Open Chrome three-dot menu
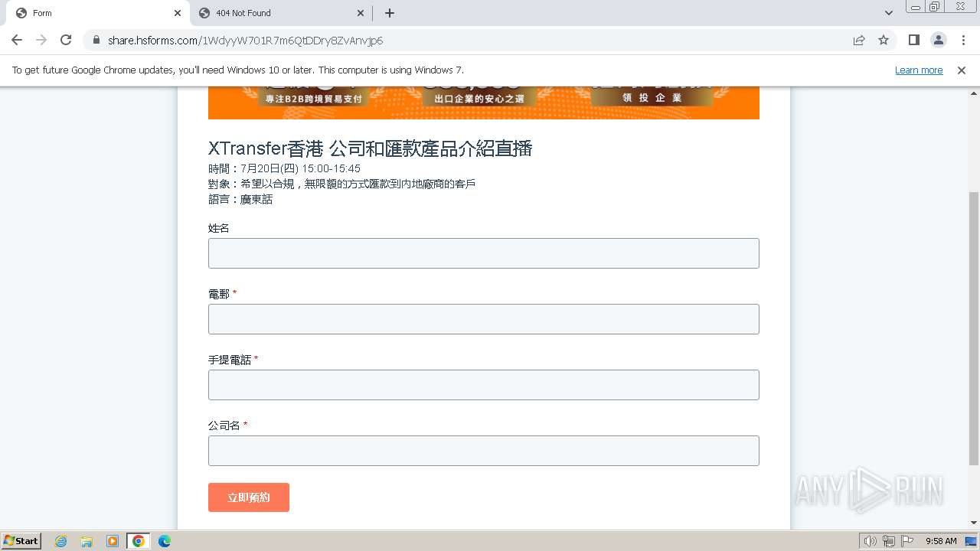 tap(963, 40)
